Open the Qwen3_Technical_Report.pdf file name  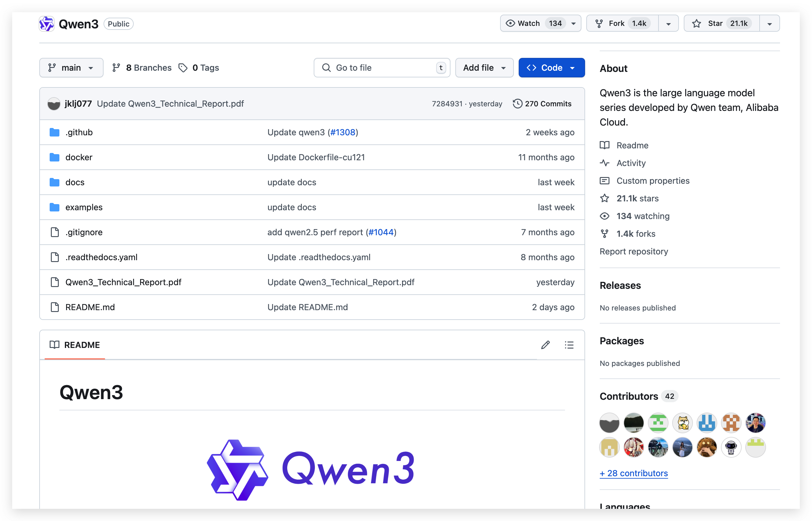[x=123, y=282]
